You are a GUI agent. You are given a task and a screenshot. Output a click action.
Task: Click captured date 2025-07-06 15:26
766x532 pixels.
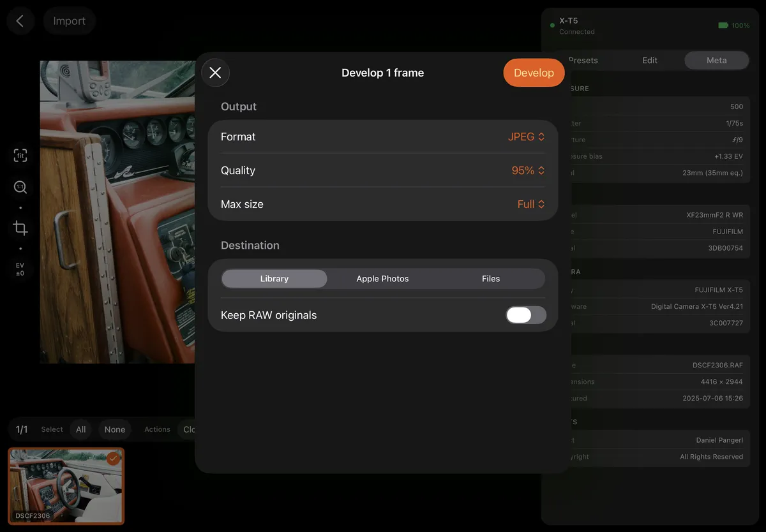coord(713,398)
